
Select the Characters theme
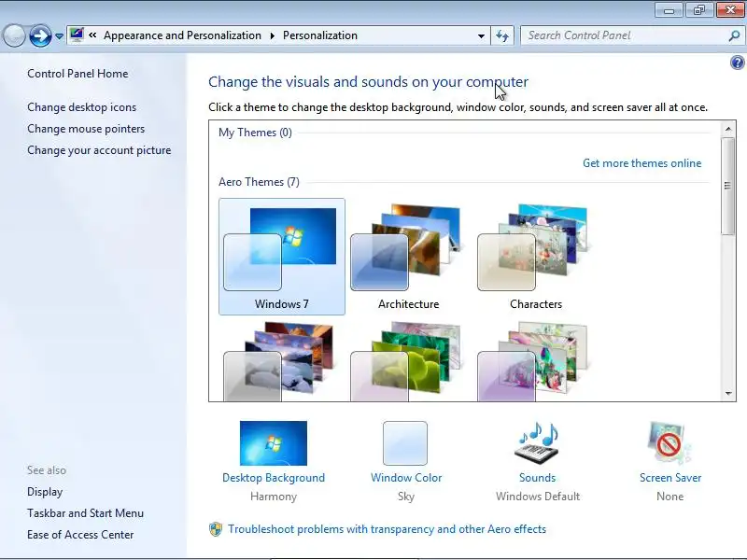(x=535, y=257)
